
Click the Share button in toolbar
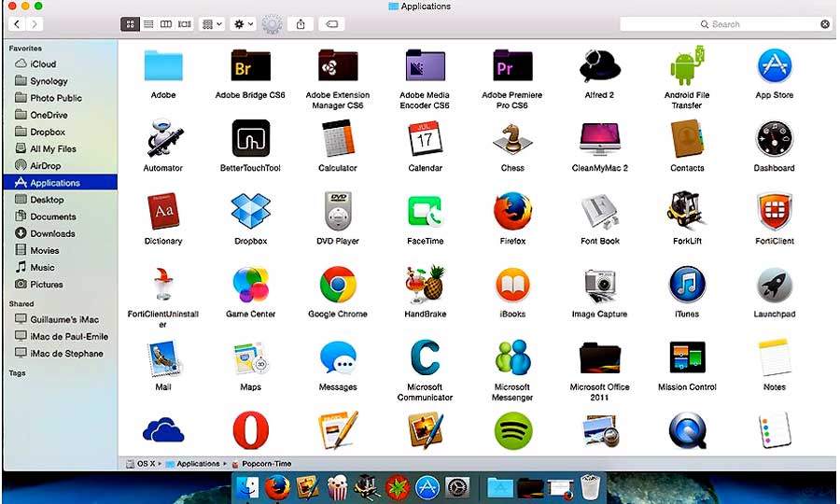pos(301,24)
